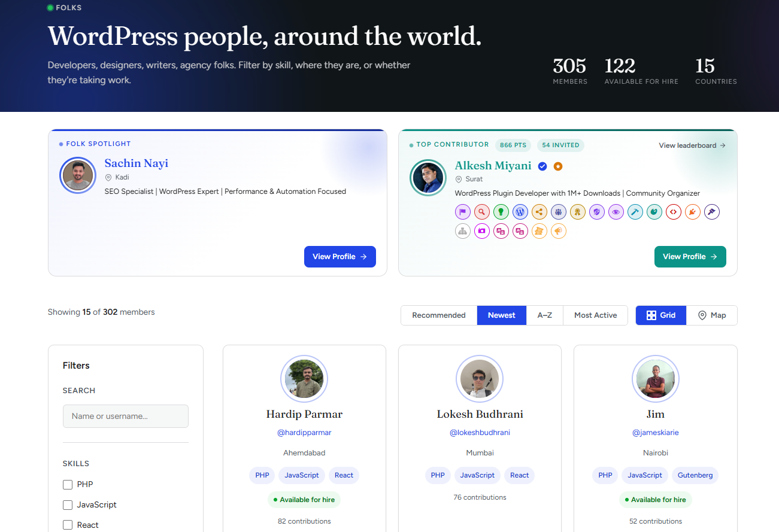Screen dimensions: 779x532
Task: Click the orange share badge icon
Action: [x=539, y=212]
